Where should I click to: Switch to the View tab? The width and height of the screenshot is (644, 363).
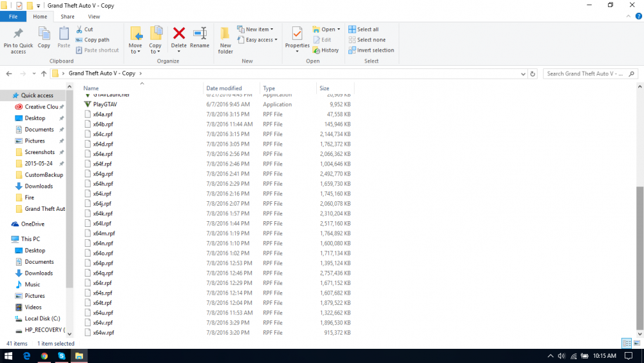point(93,17)
